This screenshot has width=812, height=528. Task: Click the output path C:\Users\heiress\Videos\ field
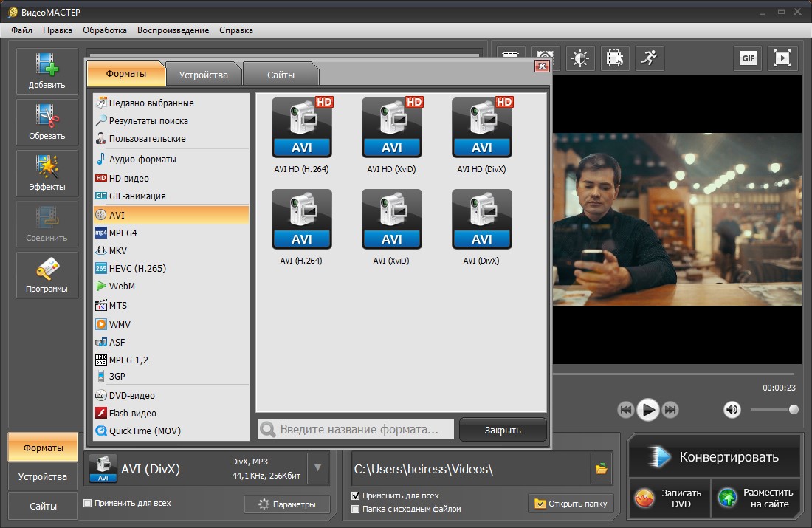471,469
